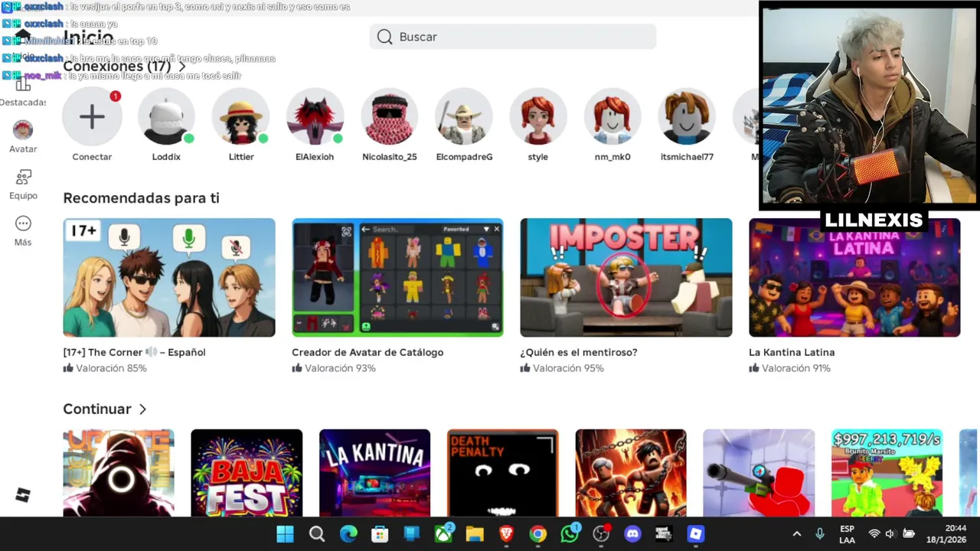Open the $997,213,719/s game tile
Screen dimensions: 980x551
pos(887,473)
